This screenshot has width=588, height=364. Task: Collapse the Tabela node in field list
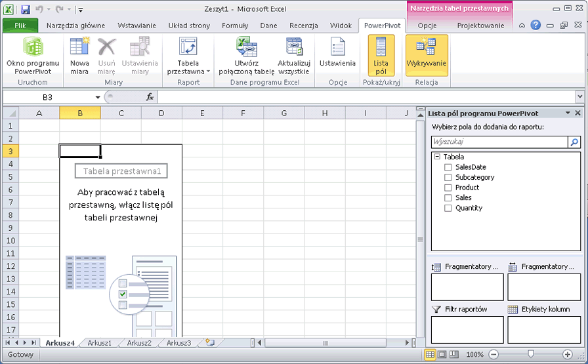(x=437, y=156)
